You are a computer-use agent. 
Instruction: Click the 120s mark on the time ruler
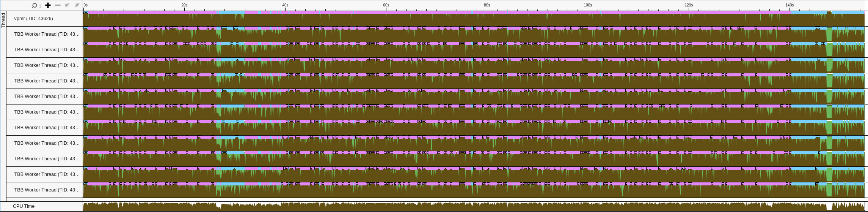[x=689, y=5]
